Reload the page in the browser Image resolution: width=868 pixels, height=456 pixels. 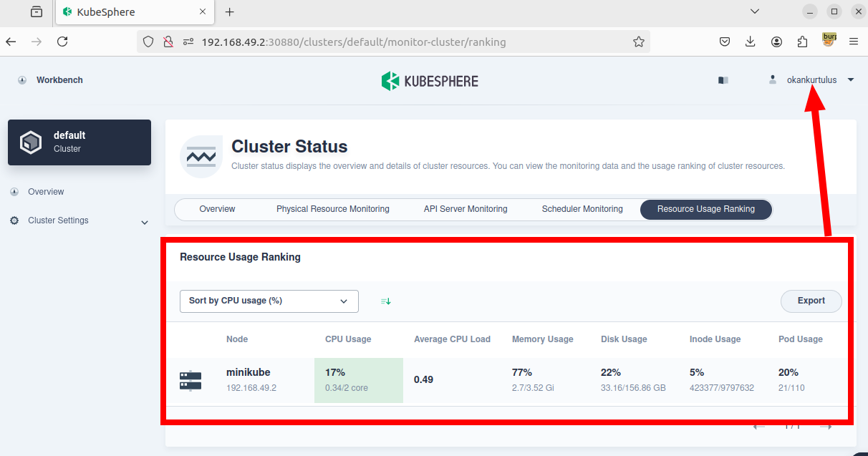click(x=62, y=42)
